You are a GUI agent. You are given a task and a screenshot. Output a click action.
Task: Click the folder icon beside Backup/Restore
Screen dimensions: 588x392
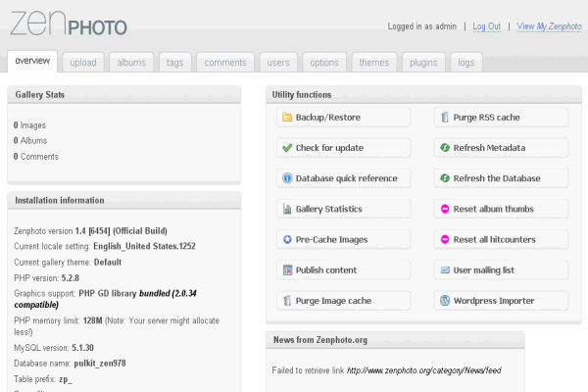(287, 118)
